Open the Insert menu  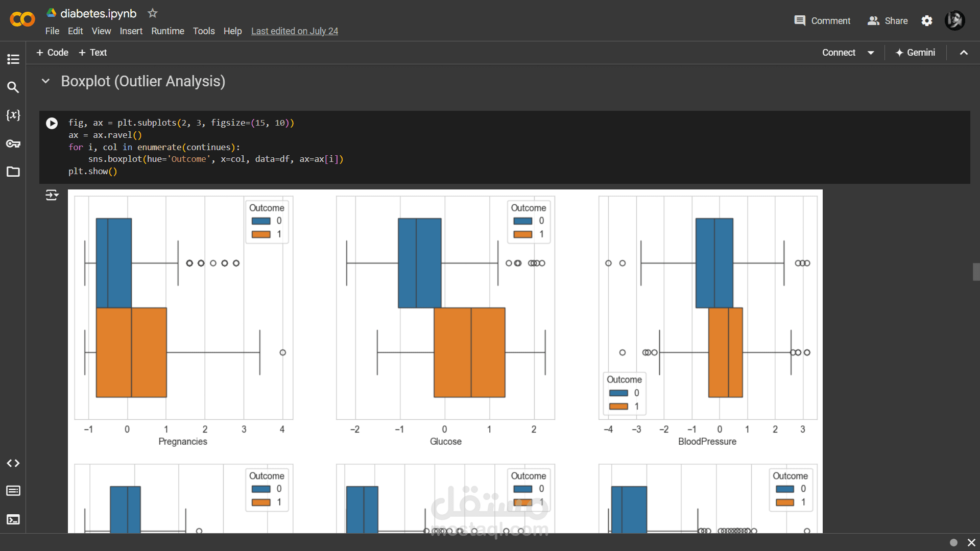(131, 31)
